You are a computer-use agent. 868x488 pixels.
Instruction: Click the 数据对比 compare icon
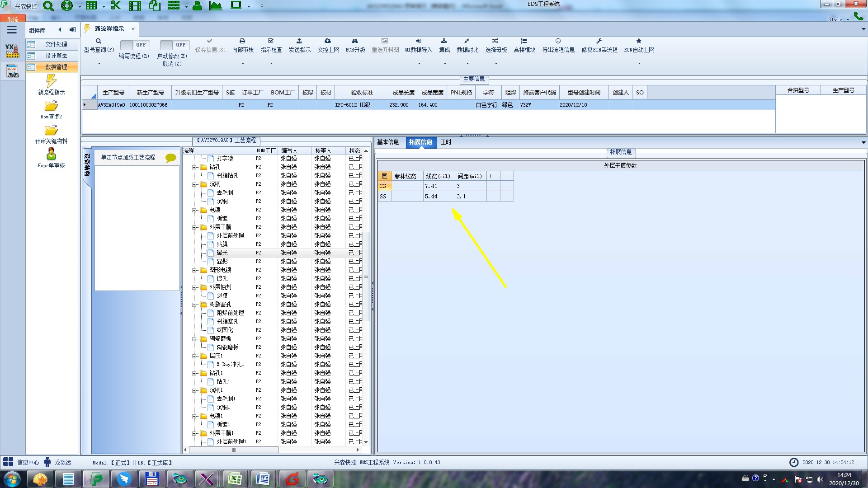[467, 41]
